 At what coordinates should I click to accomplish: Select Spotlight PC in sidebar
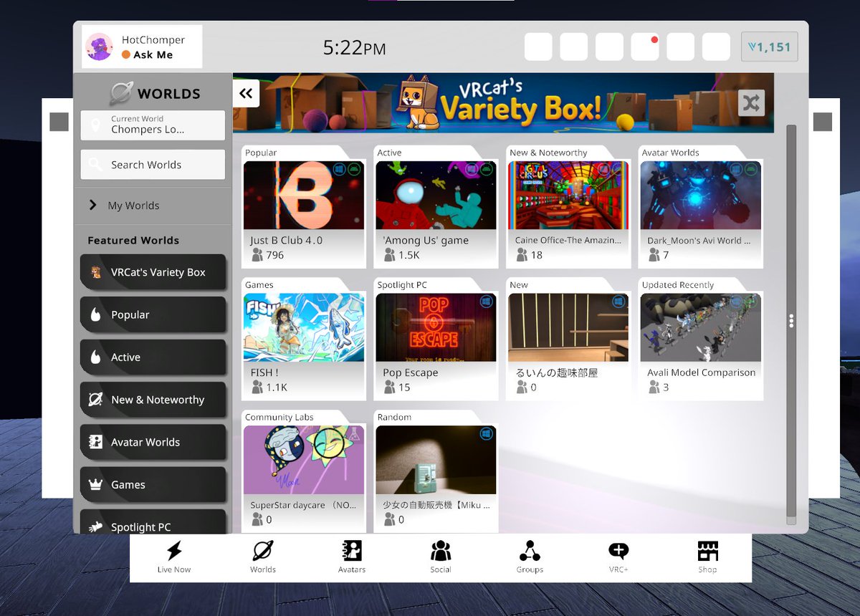(153, 523)
